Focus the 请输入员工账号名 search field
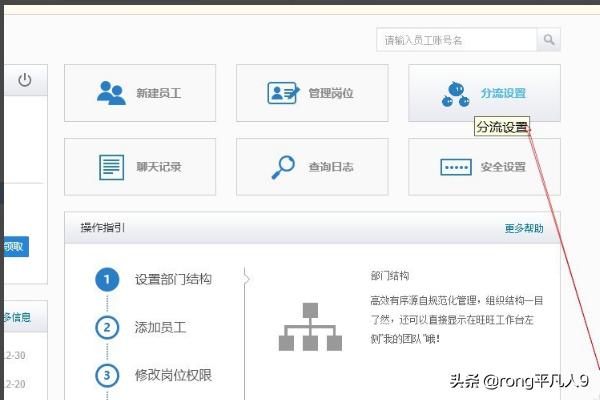This screenshot has width=600, height=400. (x=457, y=40)
